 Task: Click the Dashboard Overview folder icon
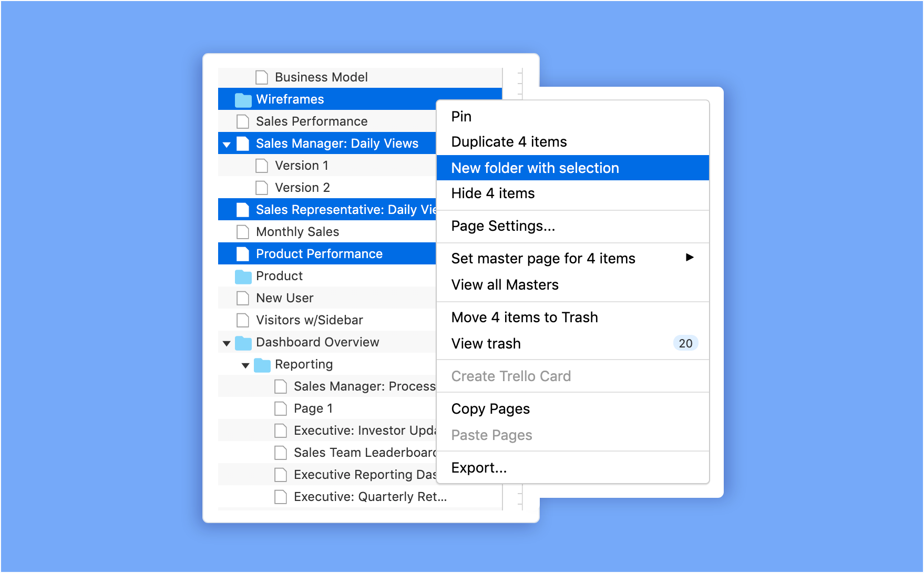[x=243, y=343]
